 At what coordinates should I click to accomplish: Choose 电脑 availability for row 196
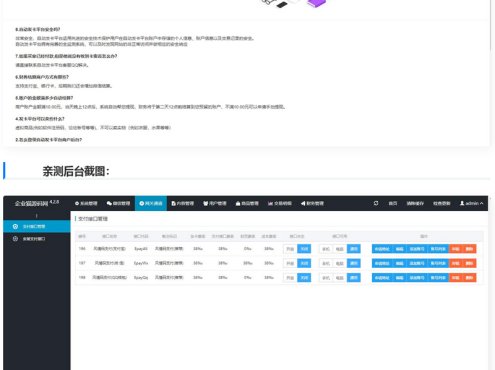coord(340,249)
